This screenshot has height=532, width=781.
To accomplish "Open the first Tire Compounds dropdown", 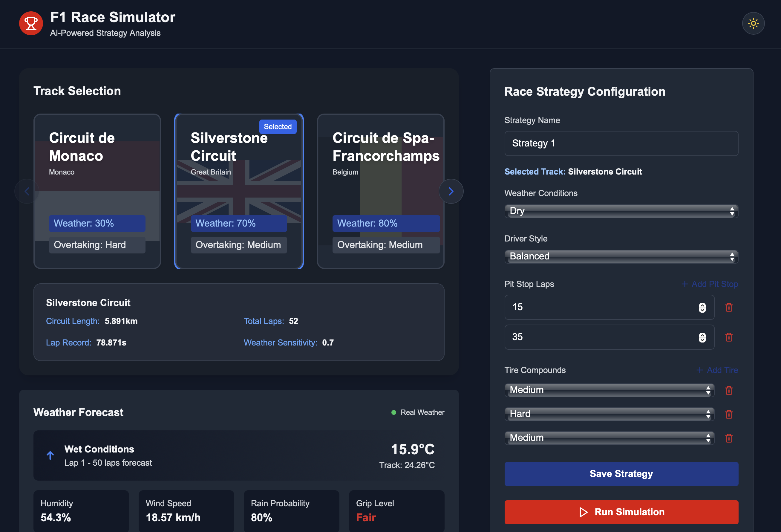I will pyautogui.click(x=609, y=390).
